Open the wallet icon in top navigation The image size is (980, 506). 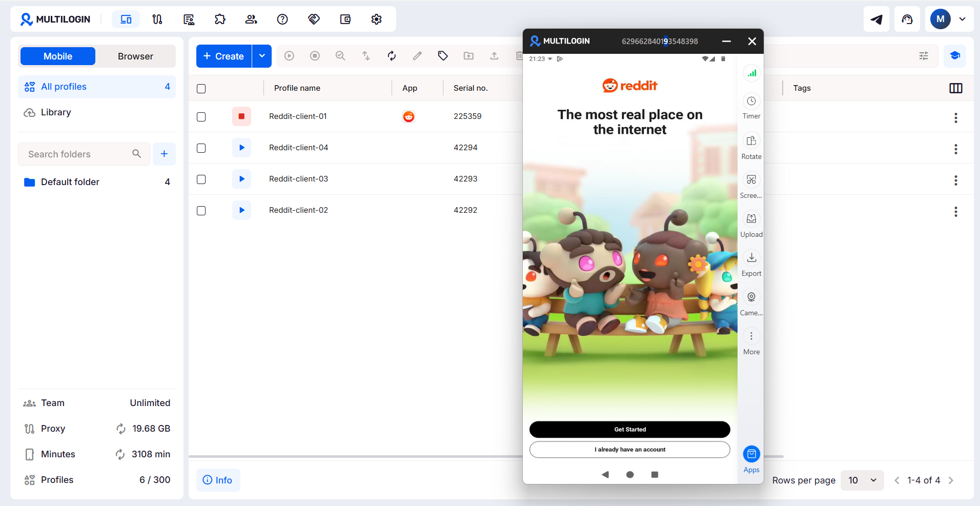click(x=345, y=19)
